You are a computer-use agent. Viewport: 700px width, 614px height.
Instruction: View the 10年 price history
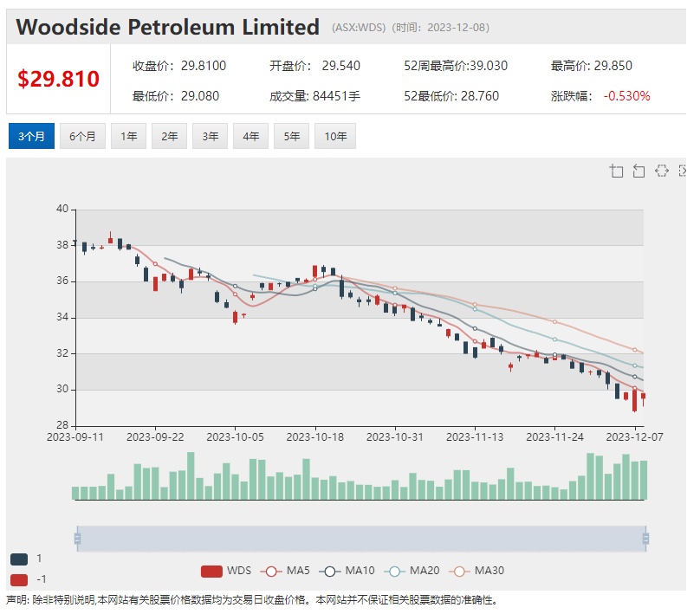[335, 136]
